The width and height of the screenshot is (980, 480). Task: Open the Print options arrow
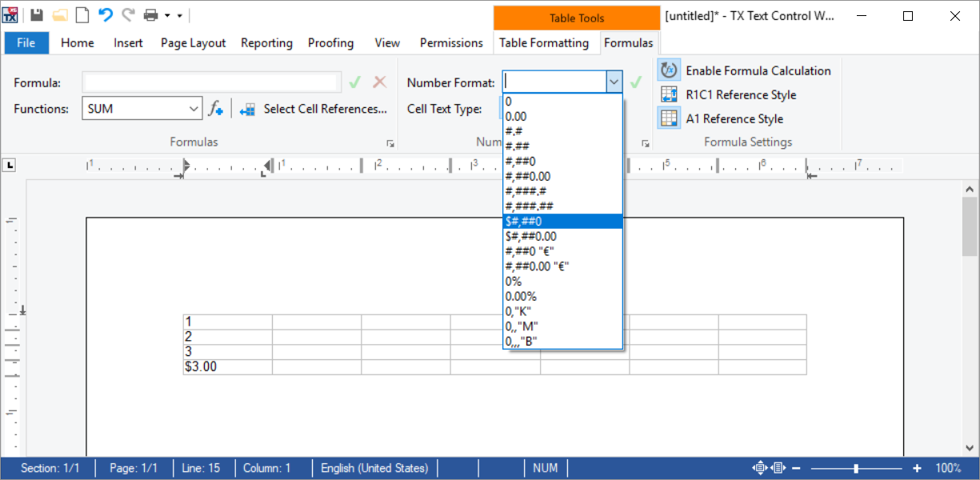tap(166, 16)
